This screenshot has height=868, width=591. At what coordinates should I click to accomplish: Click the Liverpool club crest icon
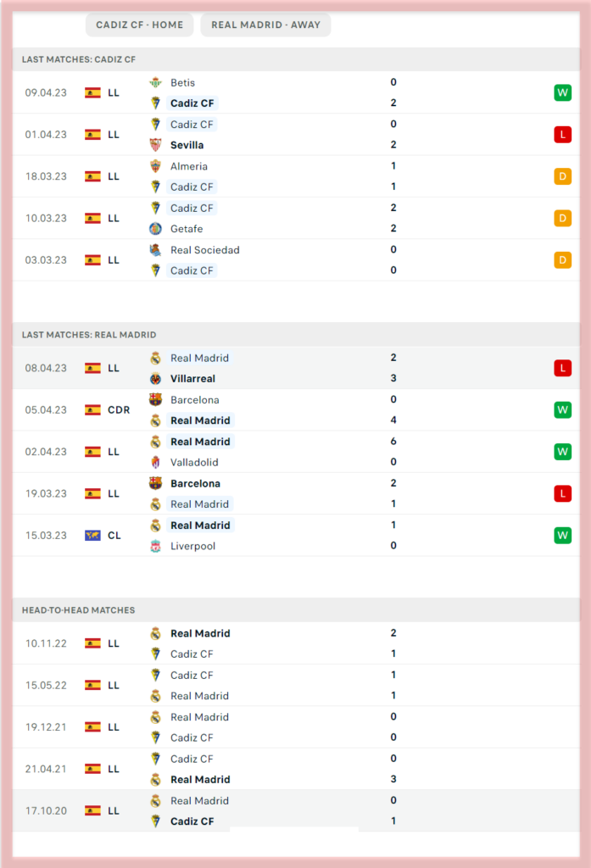pyautogui.click(x=156, y=546)
